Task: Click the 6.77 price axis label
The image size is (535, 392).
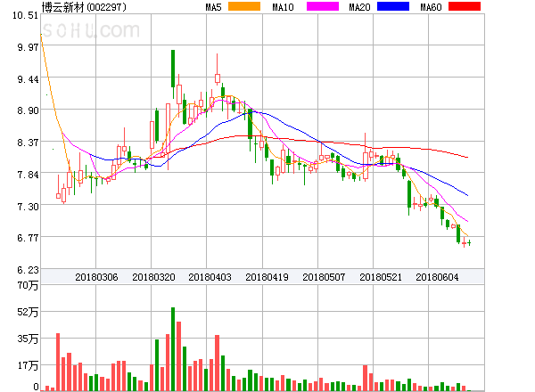Action: pos(28,238)
